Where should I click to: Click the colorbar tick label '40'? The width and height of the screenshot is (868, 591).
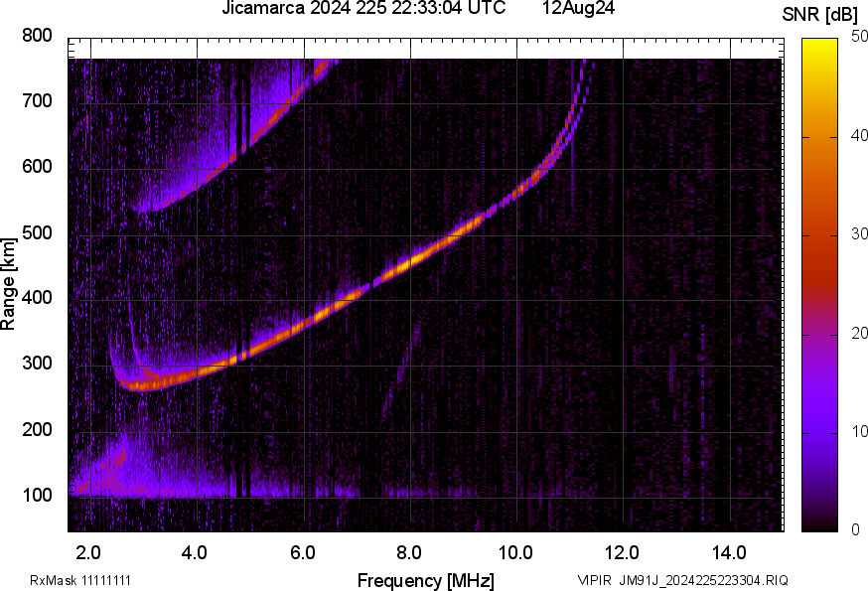pos(859,135)
